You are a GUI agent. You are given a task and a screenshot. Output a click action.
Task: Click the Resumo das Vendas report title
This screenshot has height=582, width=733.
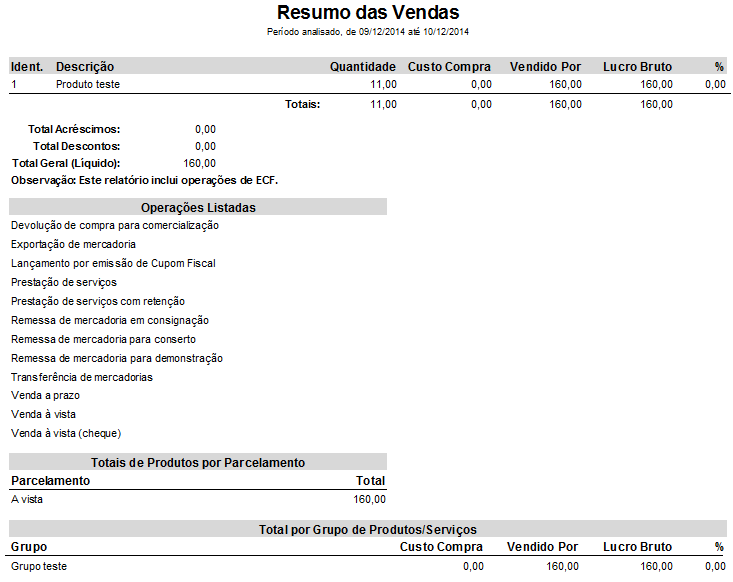[x=368, y=13]
